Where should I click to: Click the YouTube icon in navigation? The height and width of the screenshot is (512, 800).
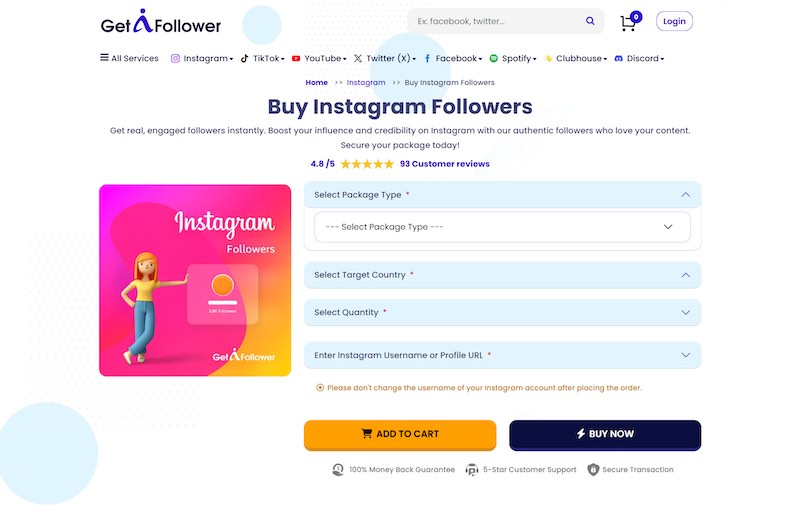(x=296, y=59)
